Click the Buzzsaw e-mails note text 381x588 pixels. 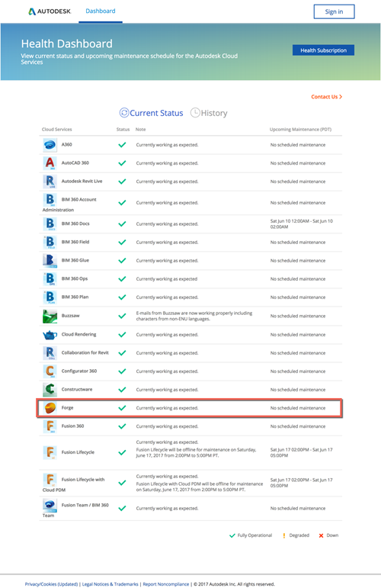194,316
